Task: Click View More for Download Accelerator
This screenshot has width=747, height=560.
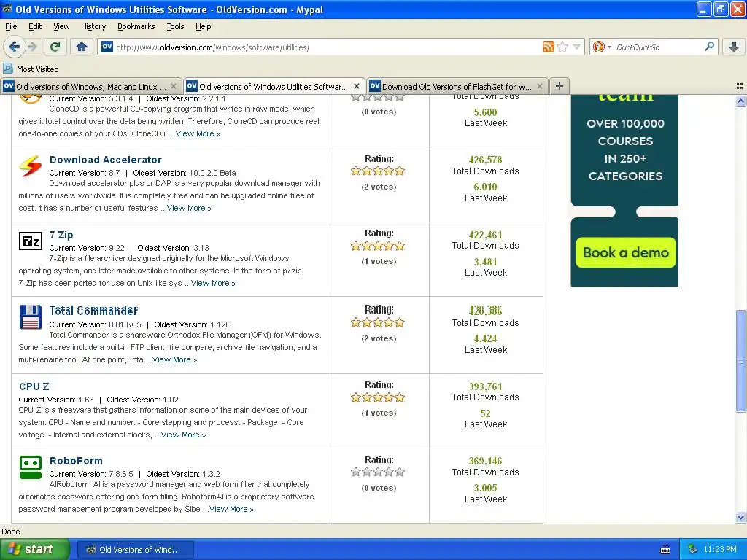Action: click(189, 208)
